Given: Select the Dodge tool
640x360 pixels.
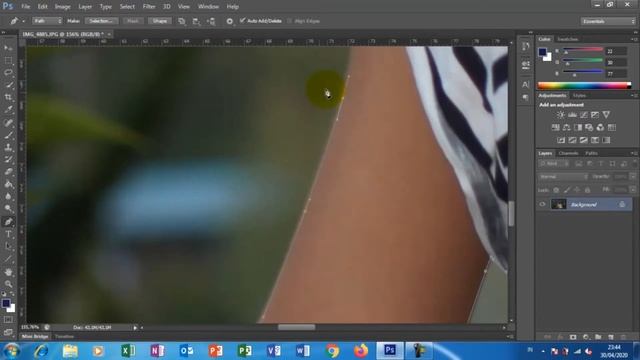Looking at the screenshot, I should pos(8,209).
